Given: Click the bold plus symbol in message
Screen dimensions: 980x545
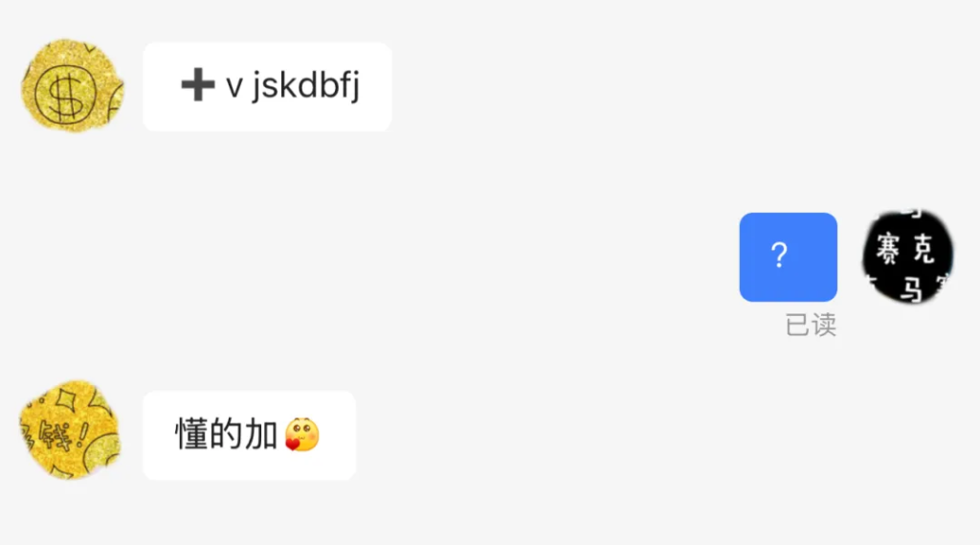Looking at the screenshot, I should point(197,84).
